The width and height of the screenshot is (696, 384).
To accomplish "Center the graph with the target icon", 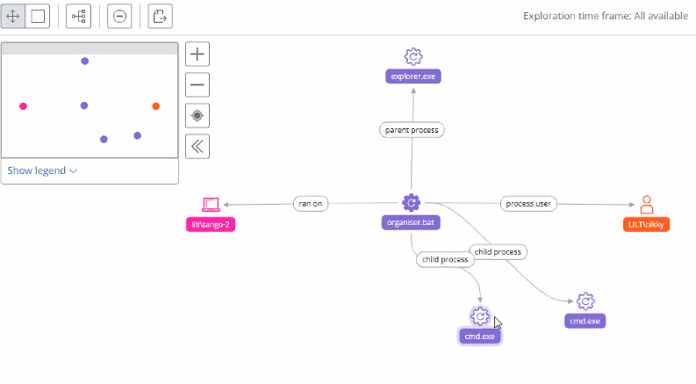I will point(197,115).
